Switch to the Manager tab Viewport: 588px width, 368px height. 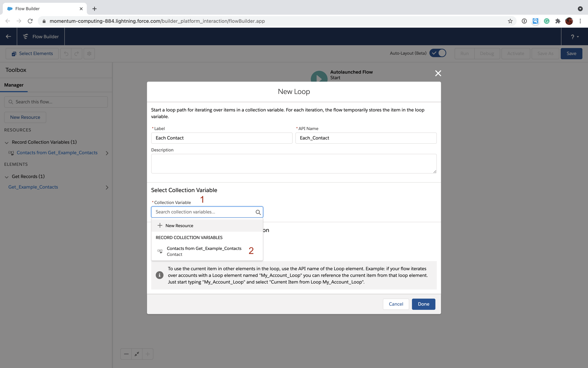[14, 85]
